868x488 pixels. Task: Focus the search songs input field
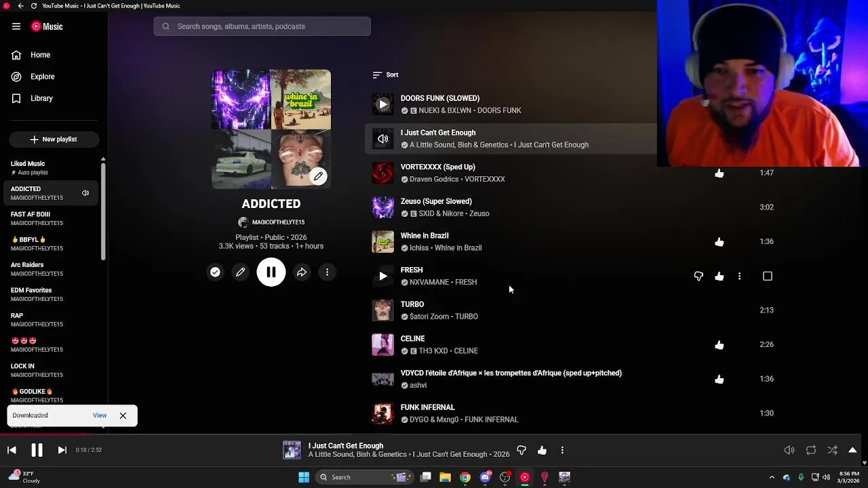click(x=262, y=26)
